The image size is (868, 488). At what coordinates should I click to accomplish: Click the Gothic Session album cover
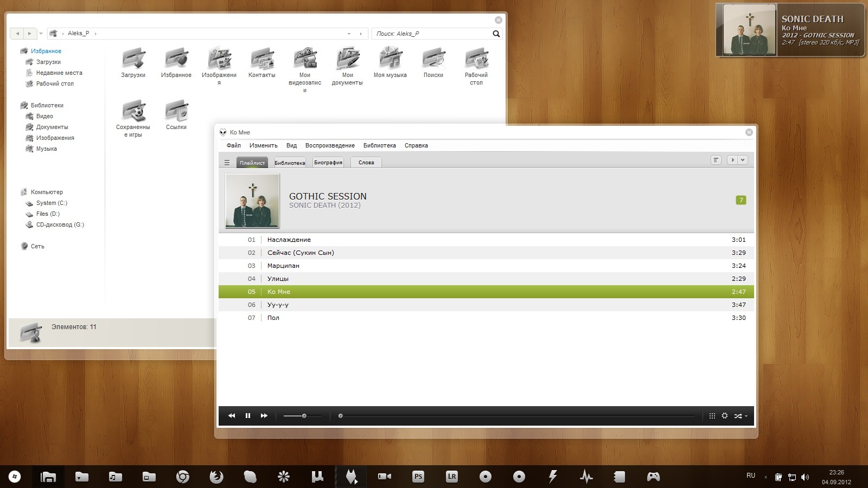coord(252,201)
